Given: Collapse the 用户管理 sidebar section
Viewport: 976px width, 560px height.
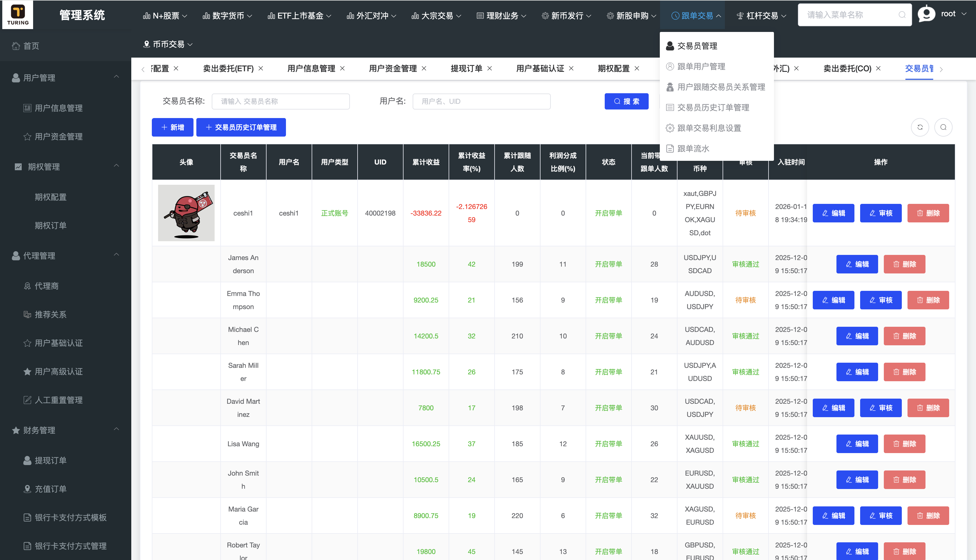Looking at the screenshot, I should pos(117,77).
